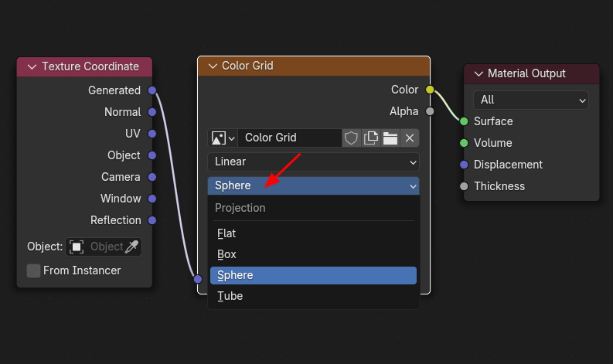Click the Texture Coordinate node title

[90, 66]
